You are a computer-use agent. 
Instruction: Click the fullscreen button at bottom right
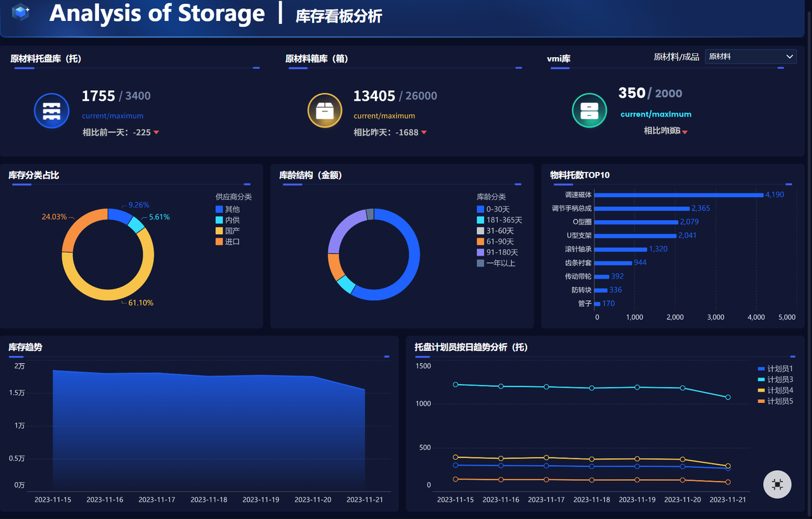tap(777, 485)
